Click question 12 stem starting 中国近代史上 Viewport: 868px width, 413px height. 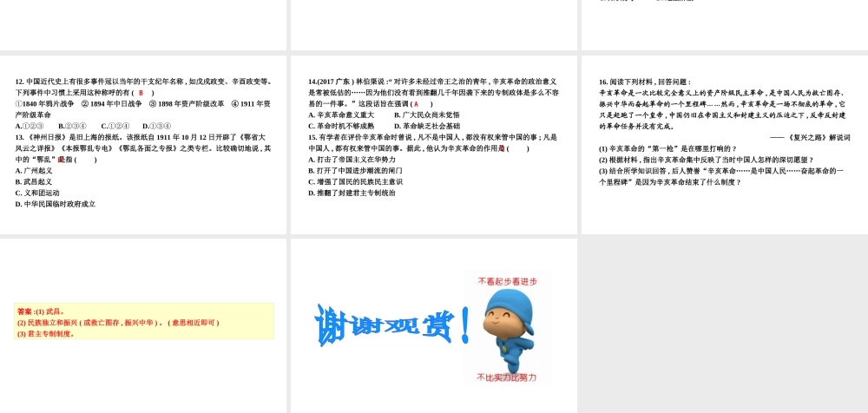143,87
